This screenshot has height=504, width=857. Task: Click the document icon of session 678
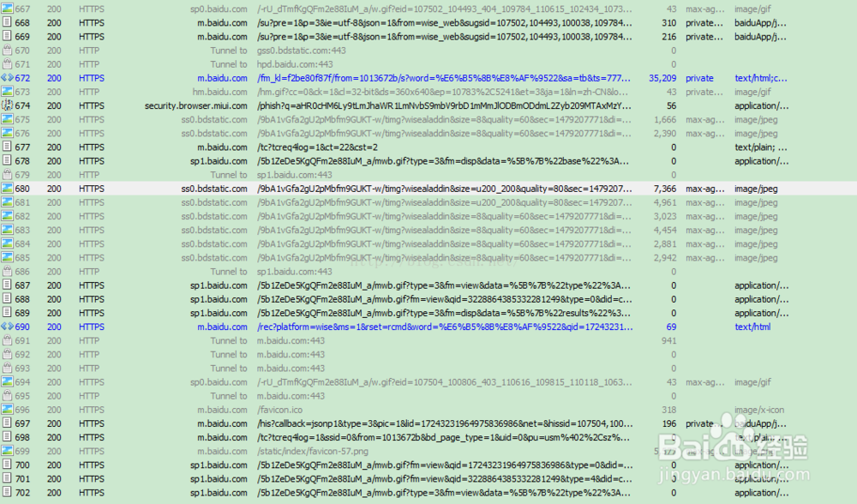(7, 160)
